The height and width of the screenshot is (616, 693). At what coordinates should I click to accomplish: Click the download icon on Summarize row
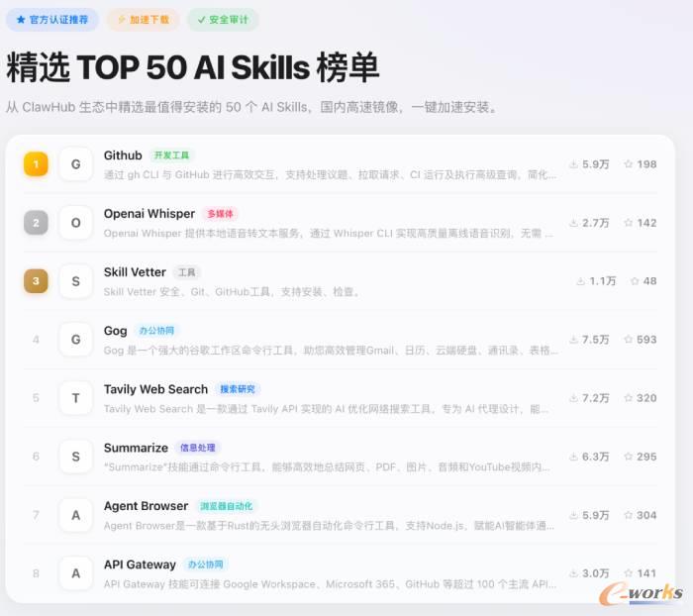(573, 457)
